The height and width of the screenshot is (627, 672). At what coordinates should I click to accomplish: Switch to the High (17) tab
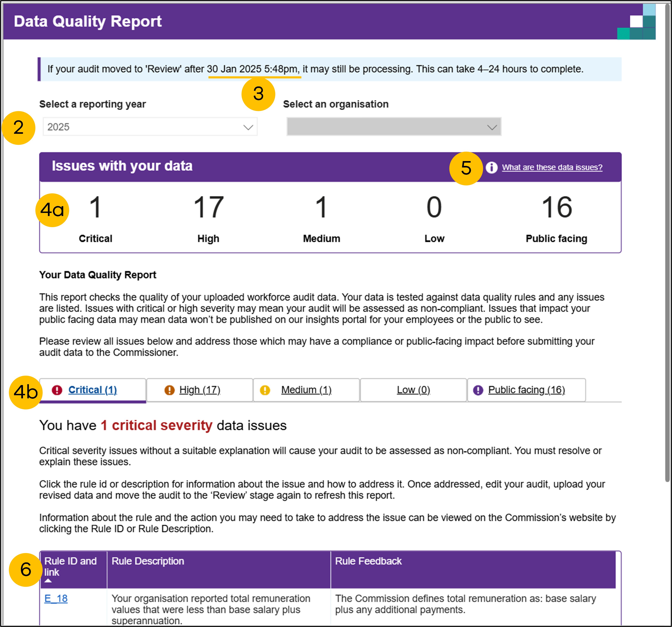200,390
